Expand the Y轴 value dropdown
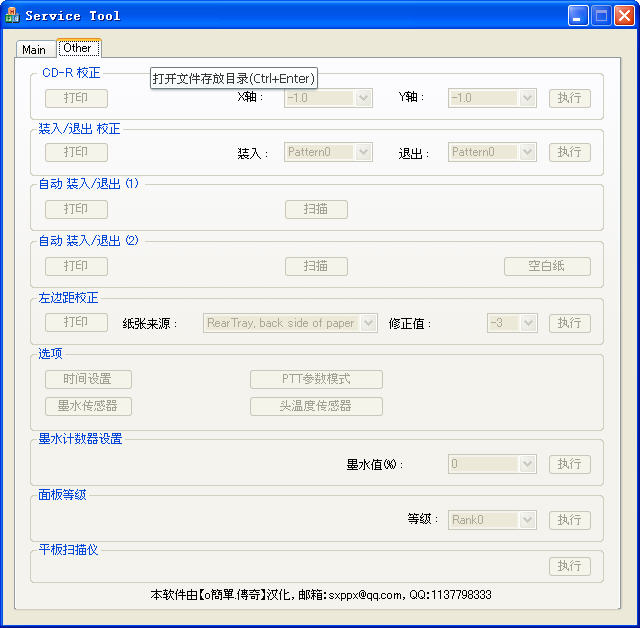 click(528, 98)
